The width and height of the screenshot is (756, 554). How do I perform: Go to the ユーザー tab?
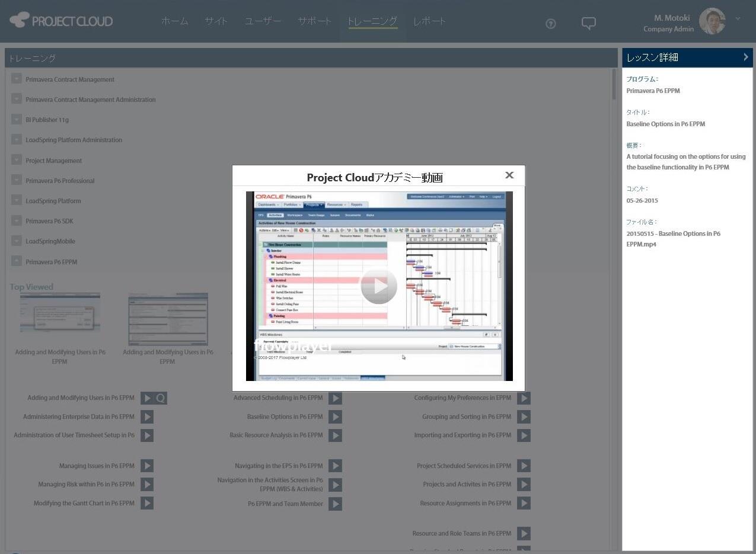click(x=263, y=21)
